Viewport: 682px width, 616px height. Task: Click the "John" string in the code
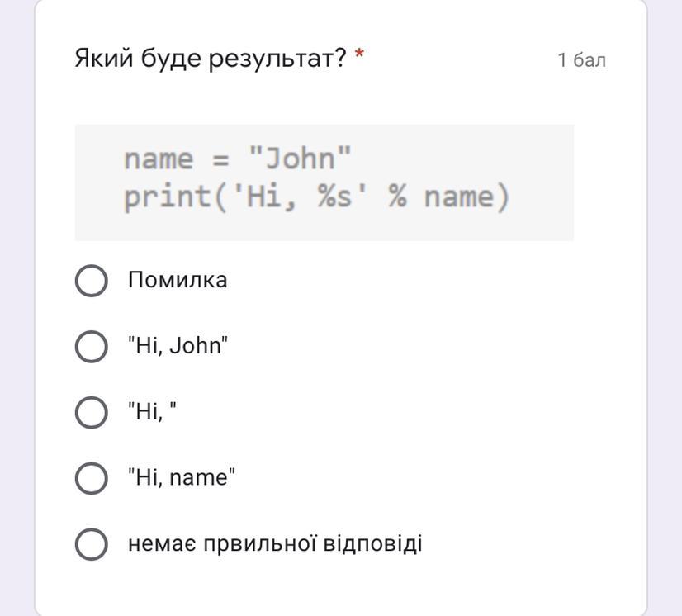(301, 158)
